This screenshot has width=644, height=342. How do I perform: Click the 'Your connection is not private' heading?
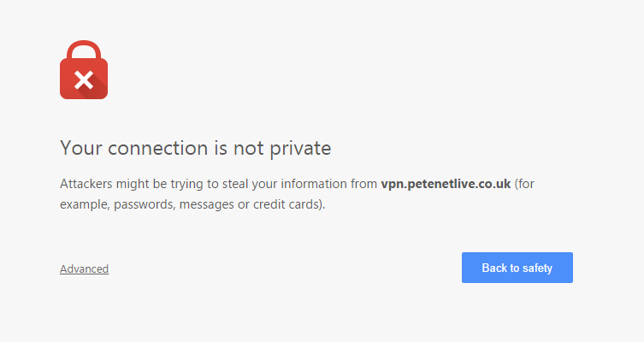196,148
